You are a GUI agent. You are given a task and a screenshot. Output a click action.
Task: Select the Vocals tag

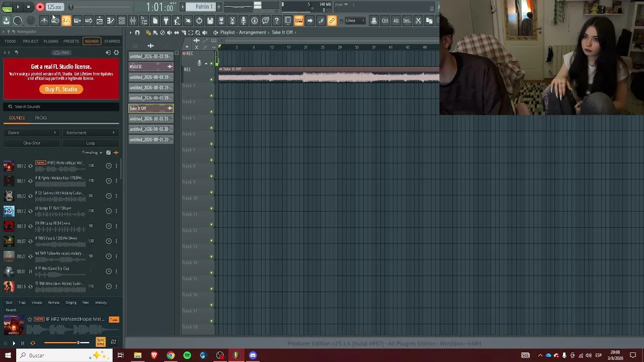click(37, 303)
